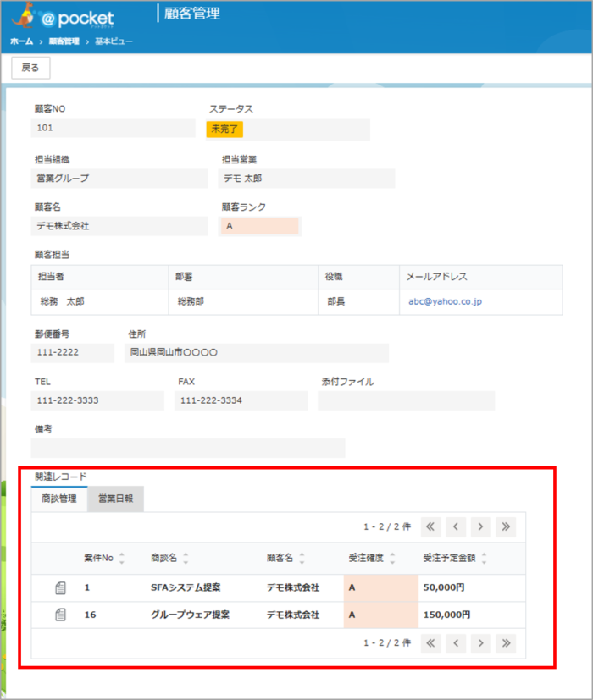The height and width of the screenshot is (700, 593).
Task: Switch to the 営業日報 tab
Action: (x=115, y=499)
